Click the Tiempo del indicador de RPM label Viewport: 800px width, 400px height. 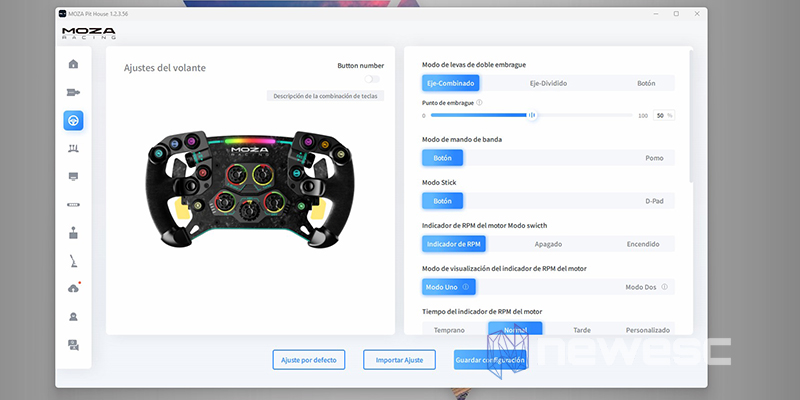coord(482,311)
